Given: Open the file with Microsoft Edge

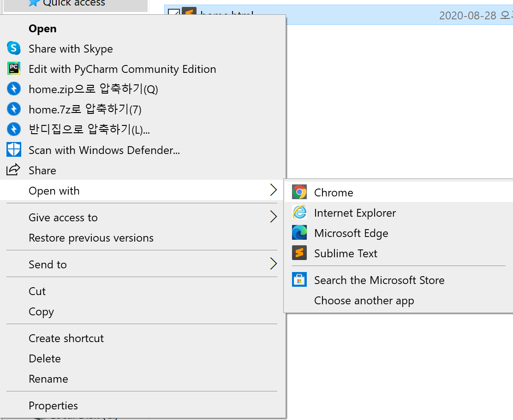Looking at the screenshot, I should (x=399, y=233).
